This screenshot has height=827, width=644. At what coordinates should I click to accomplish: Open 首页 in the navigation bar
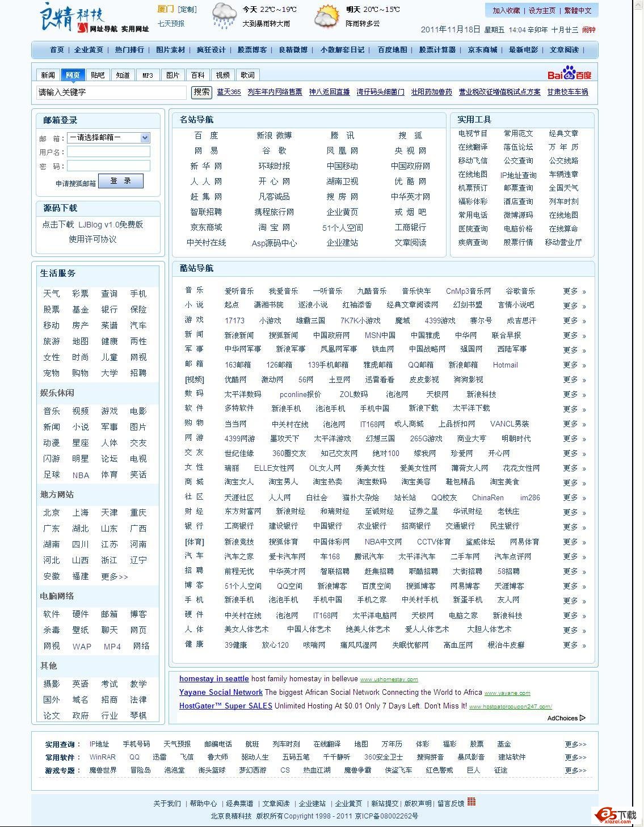(x=57, y=50)
